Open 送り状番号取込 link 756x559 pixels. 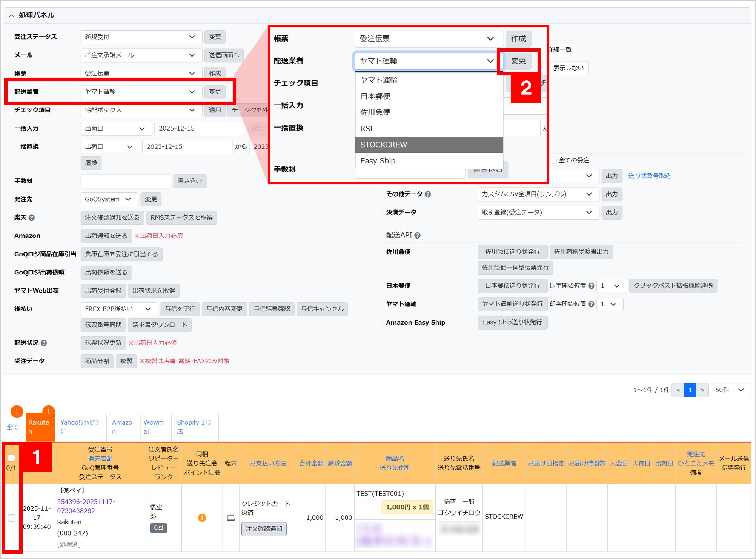pyautogui.click(x=649, y=176)
